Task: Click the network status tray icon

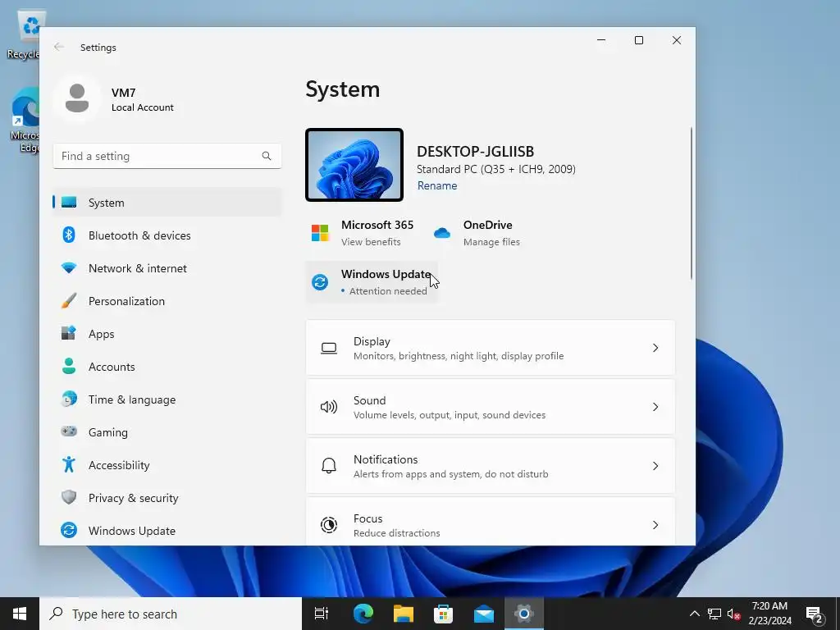Action: 714,614
